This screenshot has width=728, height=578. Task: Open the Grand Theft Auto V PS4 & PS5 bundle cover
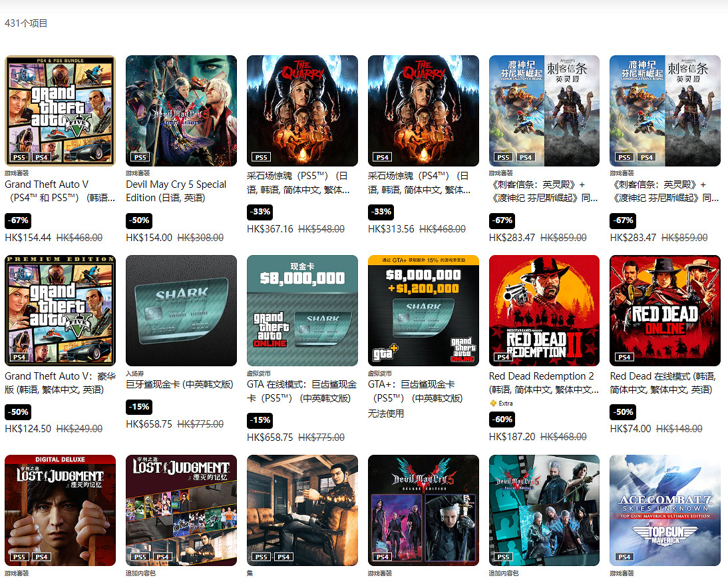60,111
